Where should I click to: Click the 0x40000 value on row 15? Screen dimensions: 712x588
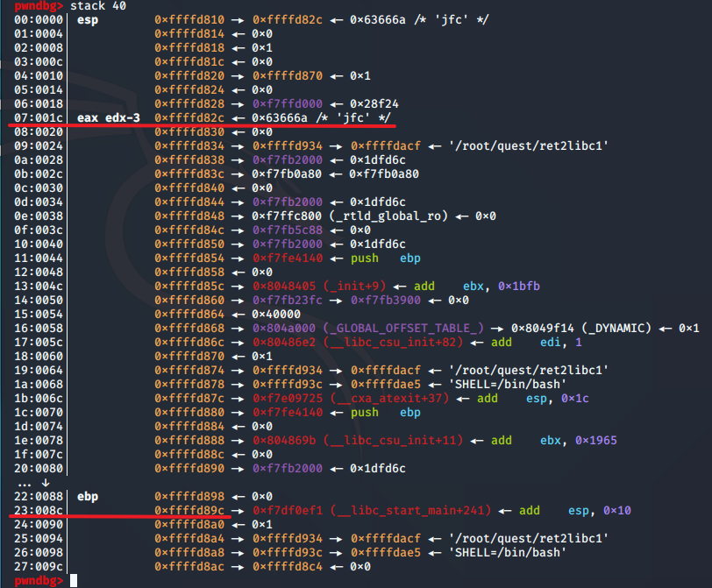pos(276,314)
